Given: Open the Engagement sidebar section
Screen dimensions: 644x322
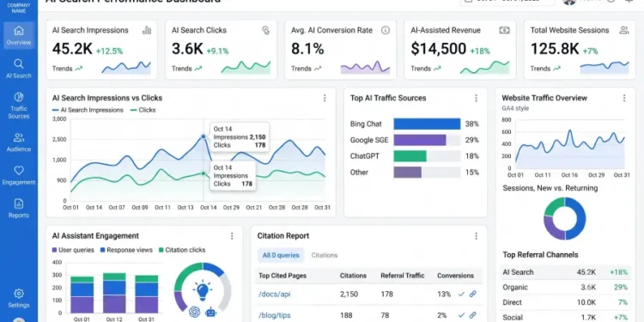Looking at the screenshot, I should 19,175.
